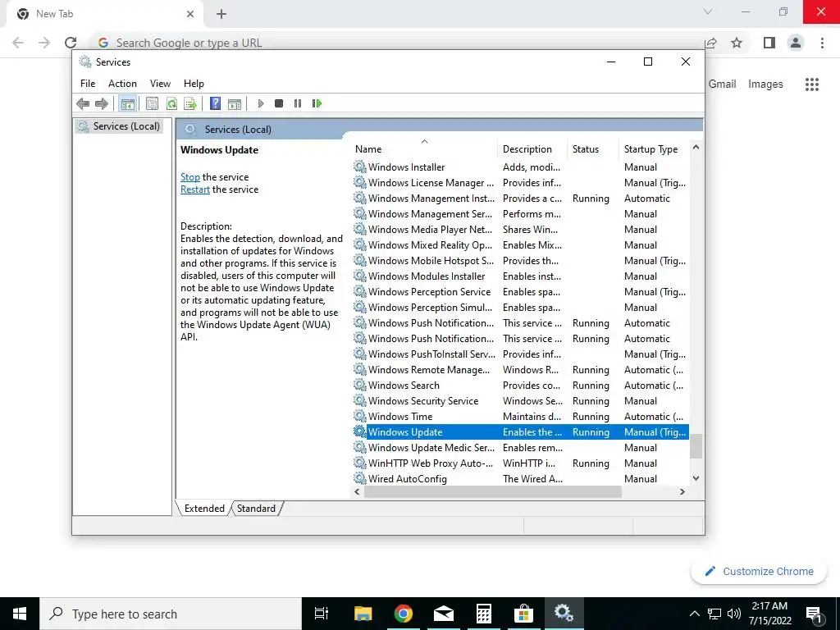Open the Help menu in Services
The width and height of the screenshot is (840, 630).
[x=194, y=84]
